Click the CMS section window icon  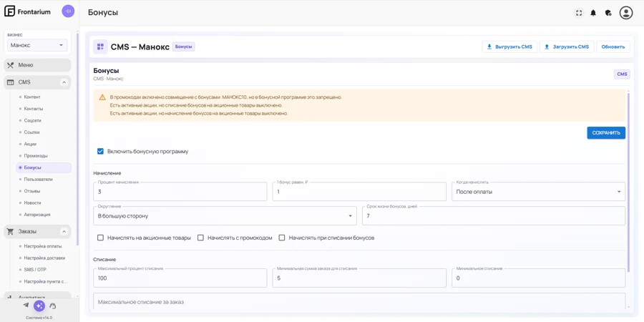[11, 82]
